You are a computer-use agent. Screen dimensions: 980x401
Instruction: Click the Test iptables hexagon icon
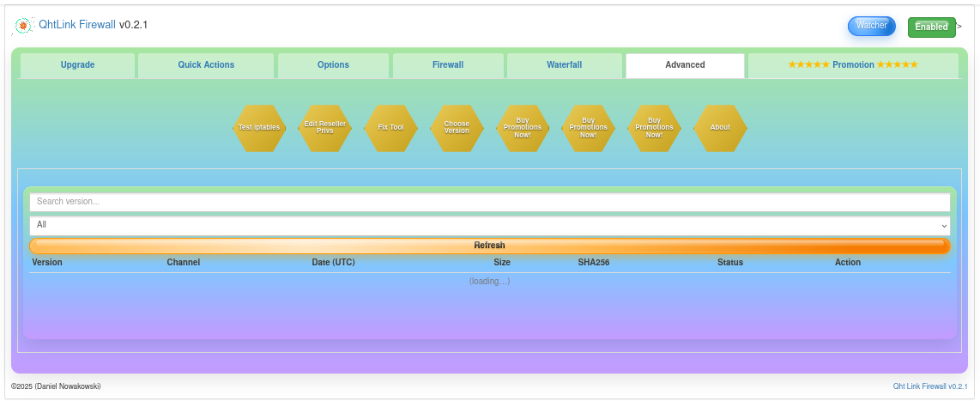(x=259, y=128)
